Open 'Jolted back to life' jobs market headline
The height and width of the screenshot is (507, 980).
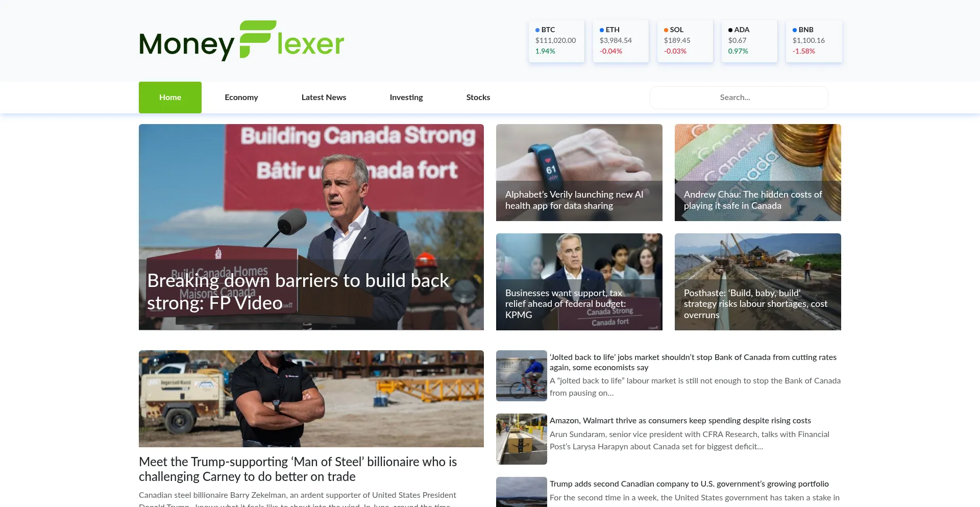click(693, 363)
